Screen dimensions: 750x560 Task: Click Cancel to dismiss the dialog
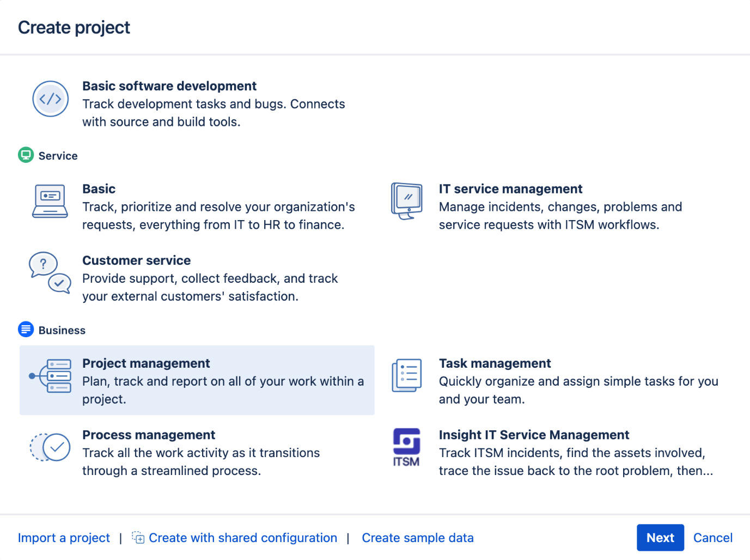coord(712,538)
